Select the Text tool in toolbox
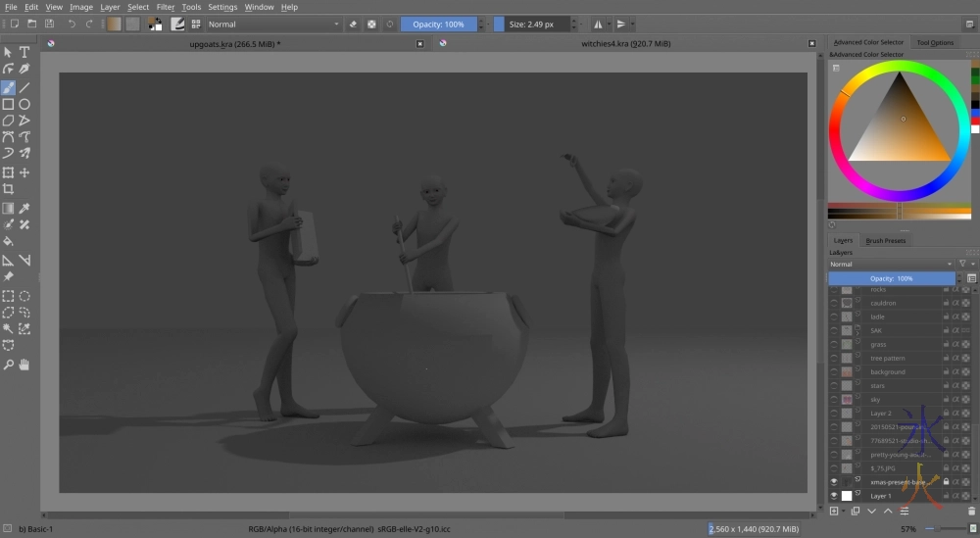 [24, 52]
